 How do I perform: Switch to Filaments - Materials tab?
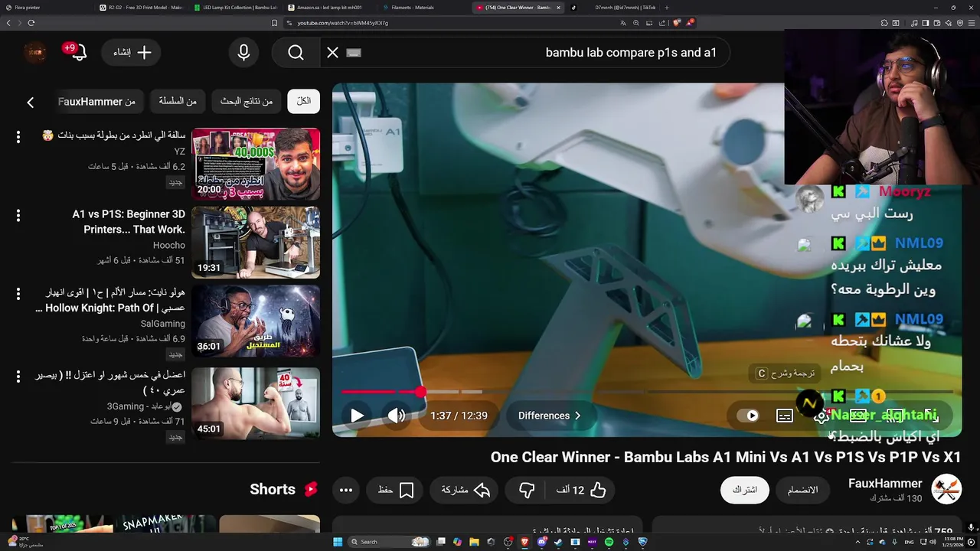click(x=423, y=7)
